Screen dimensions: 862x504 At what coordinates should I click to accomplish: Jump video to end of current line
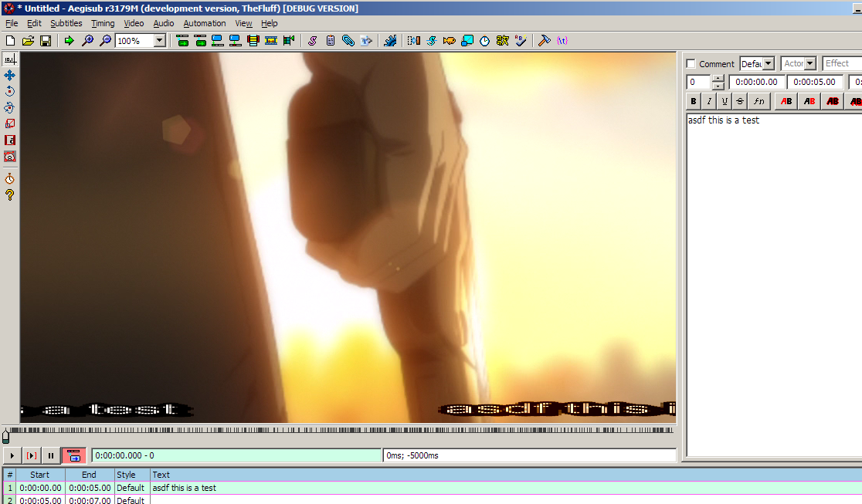(200, 41)
